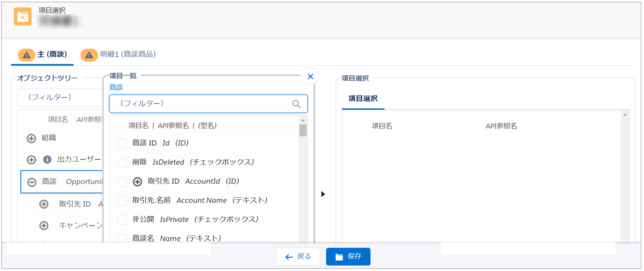The height and width of the screenshot is (271, 644).
Task: Expand 取引先 ID AccountId in field list
Action: pyautogui.click(x=137, y=182)
